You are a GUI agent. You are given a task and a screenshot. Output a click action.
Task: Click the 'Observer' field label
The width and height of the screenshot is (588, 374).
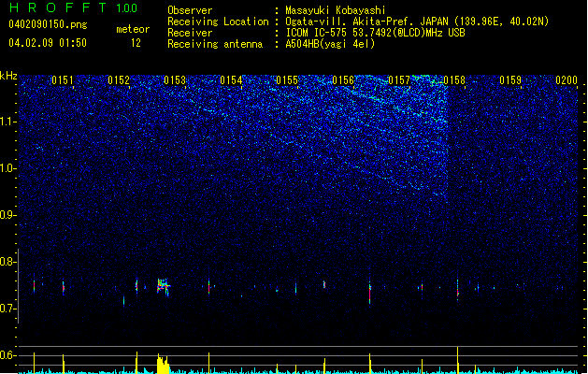(x=190, y=10)
